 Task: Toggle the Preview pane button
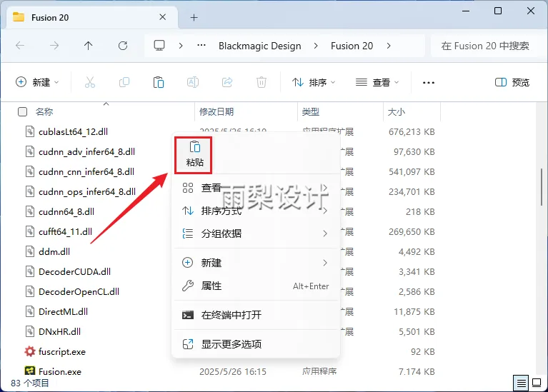tap(512, 82)
